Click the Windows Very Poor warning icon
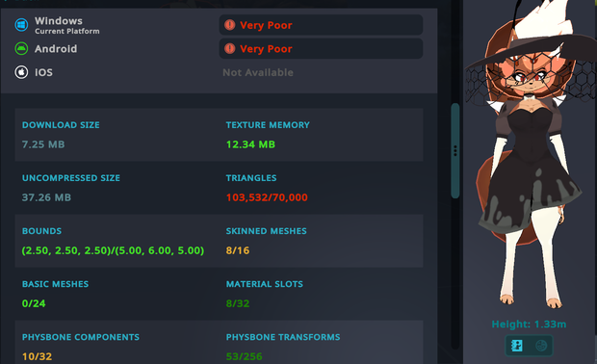 point(229,25)
